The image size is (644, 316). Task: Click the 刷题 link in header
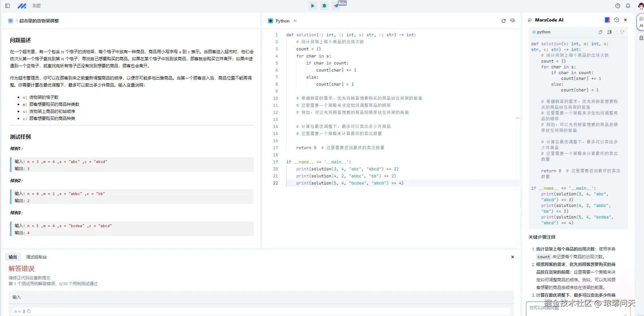tap(37, 6)
